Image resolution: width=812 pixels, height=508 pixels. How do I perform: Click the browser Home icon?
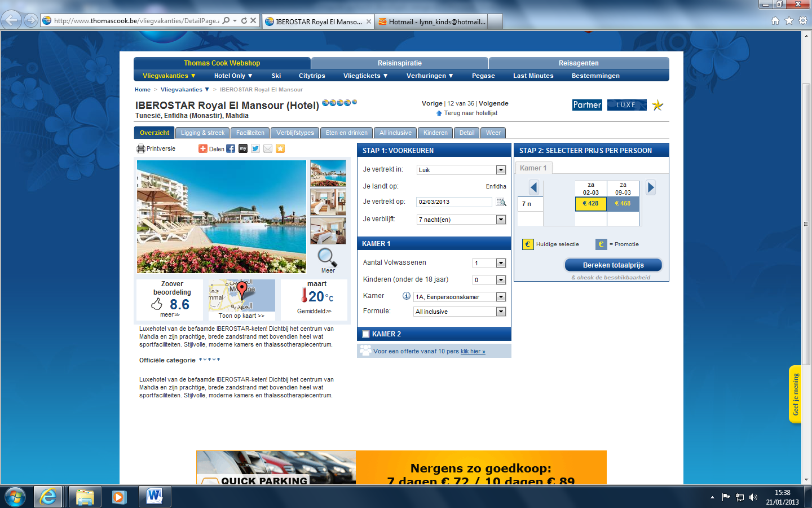775,21
